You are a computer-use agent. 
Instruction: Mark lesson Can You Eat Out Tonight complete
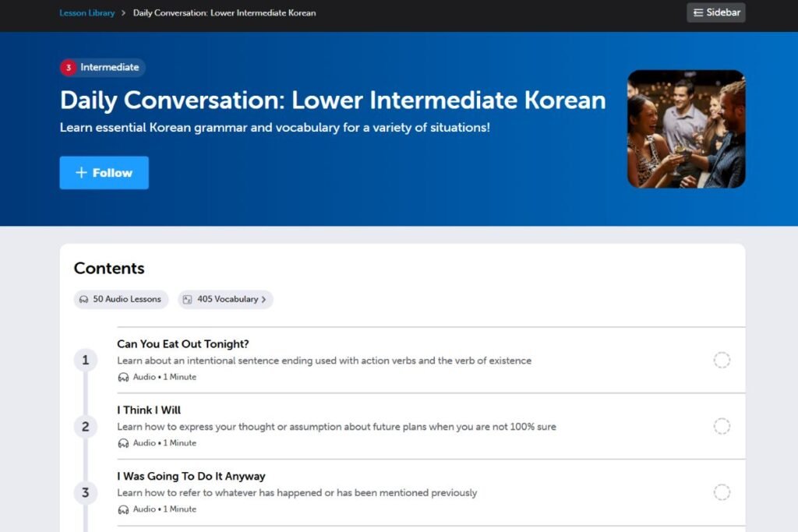pos(722,360)
